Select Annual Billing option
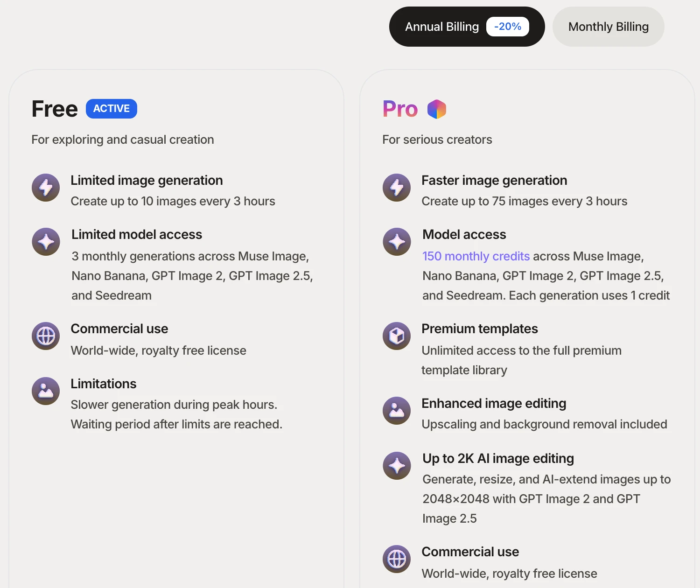 [x=467, y=27]
